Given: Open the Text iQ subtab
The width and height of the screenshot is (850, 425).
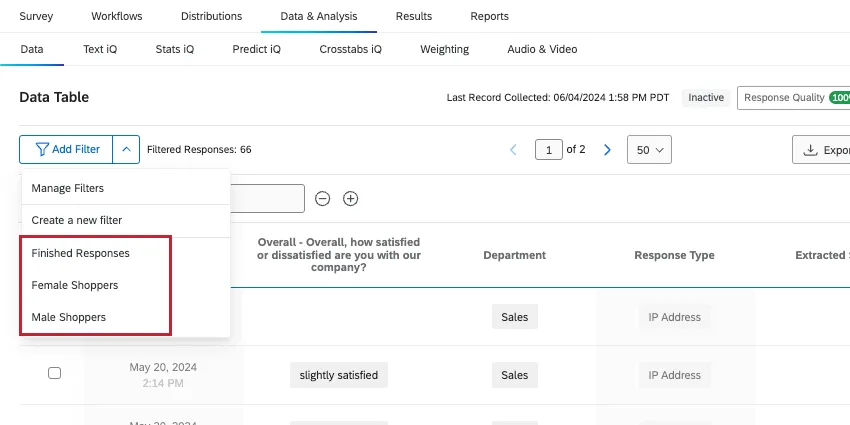Looking at the screenshot, I should [100, 49].
